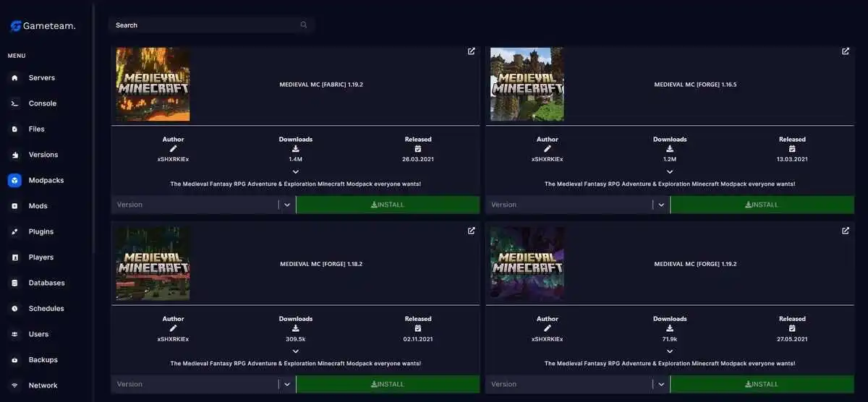Viewport: 868px width, 402px height.
Task: Click the search magnifier icon
Action: pos(304,25)
